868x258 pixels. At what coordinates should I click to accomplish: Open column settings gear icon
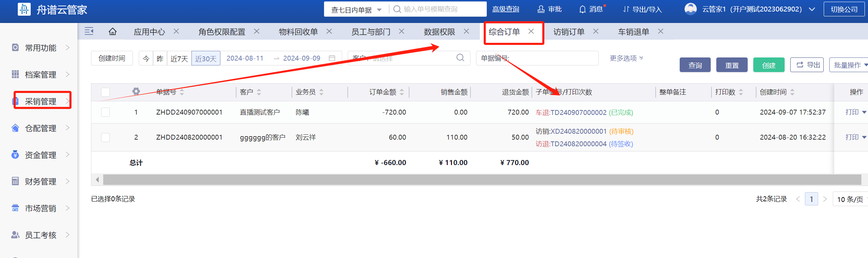click(x=136, y=92)
